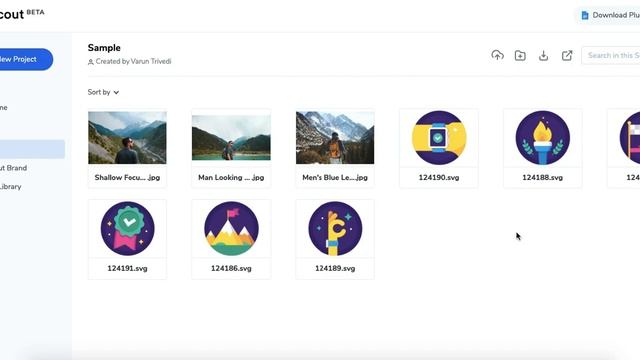Image resolution: width=640 pixels, height=360 pixels.
Task: Open the Brand sidebar item
Action: tap(13, 168)
